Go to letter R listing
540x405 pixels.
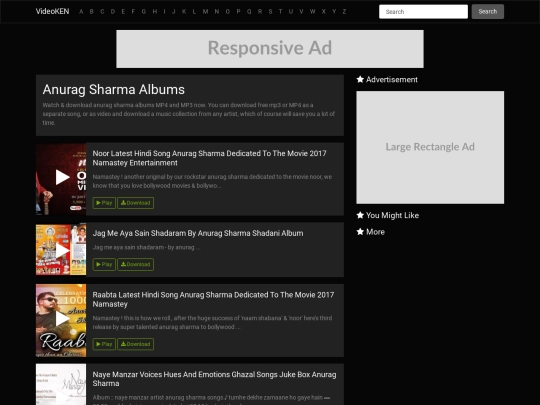[x=260, y=11]
